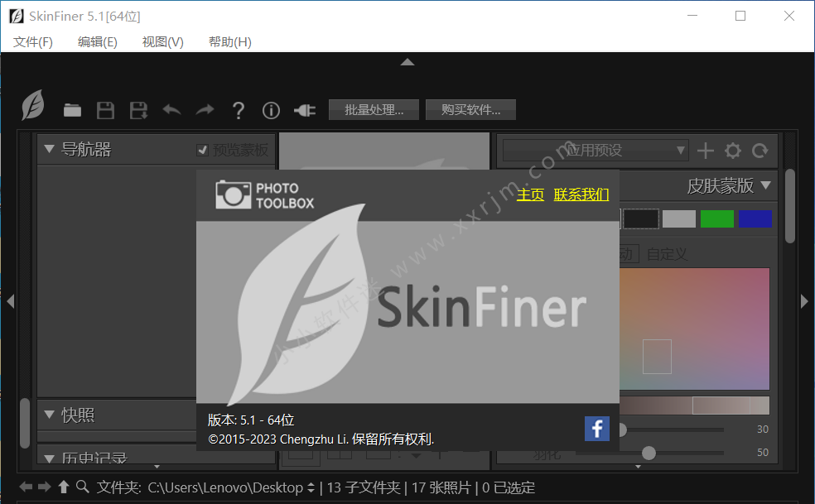The width and height of the screenshot is (815, 504).
Task: Open the 文件(F) menu
Action: click(33, 41)
